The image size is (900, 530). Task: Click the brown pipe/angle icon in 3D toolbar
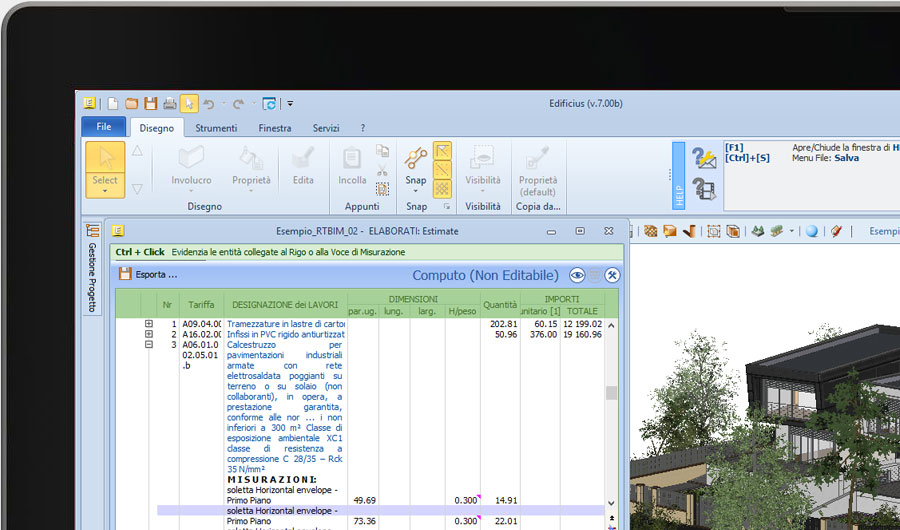tap(689, 231)
